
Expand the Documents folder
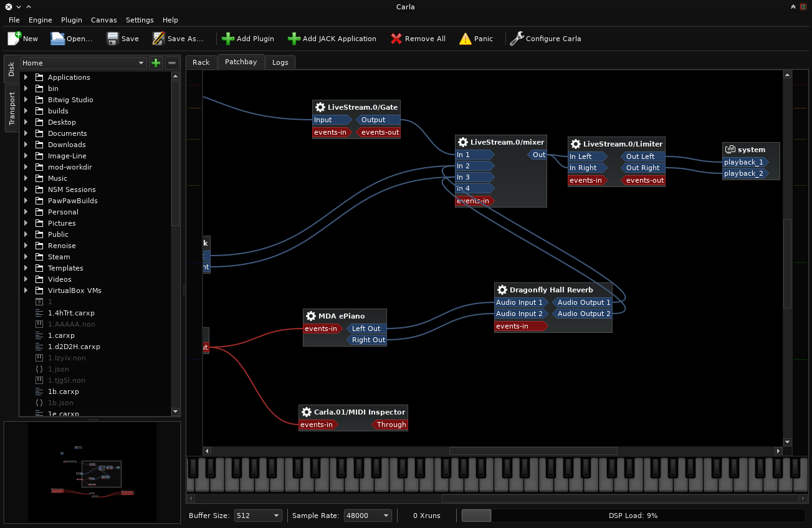click(x=26, y=133)
